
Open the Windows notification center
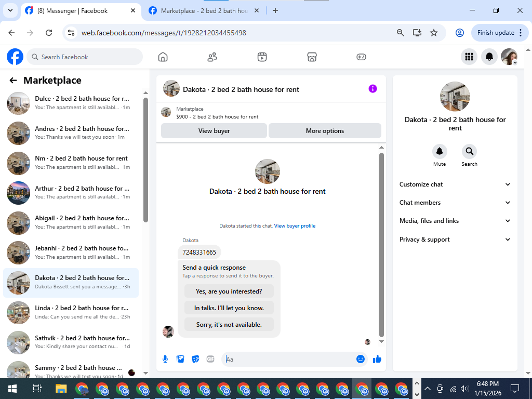(x=515, y=389)
